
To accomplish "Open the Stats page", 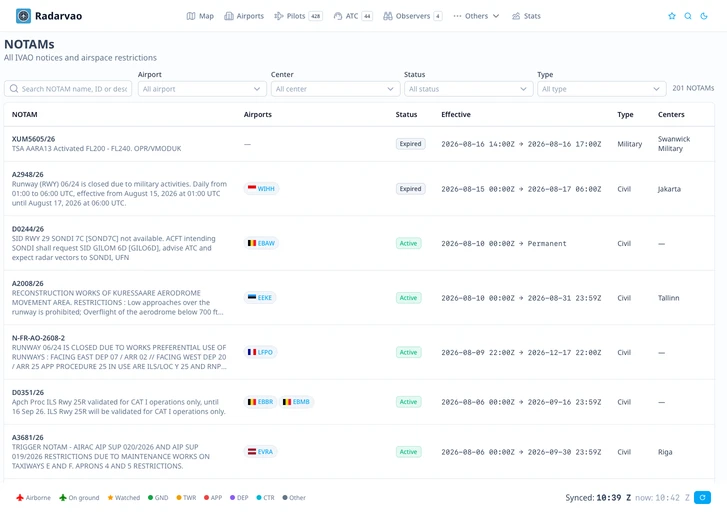I will coord(526,16).
